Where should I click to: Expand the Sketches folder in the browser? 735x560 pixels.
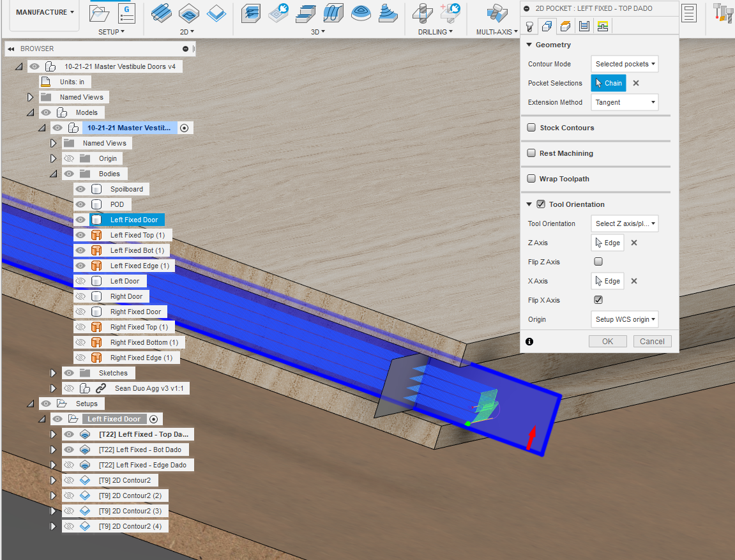coord(54,372)
